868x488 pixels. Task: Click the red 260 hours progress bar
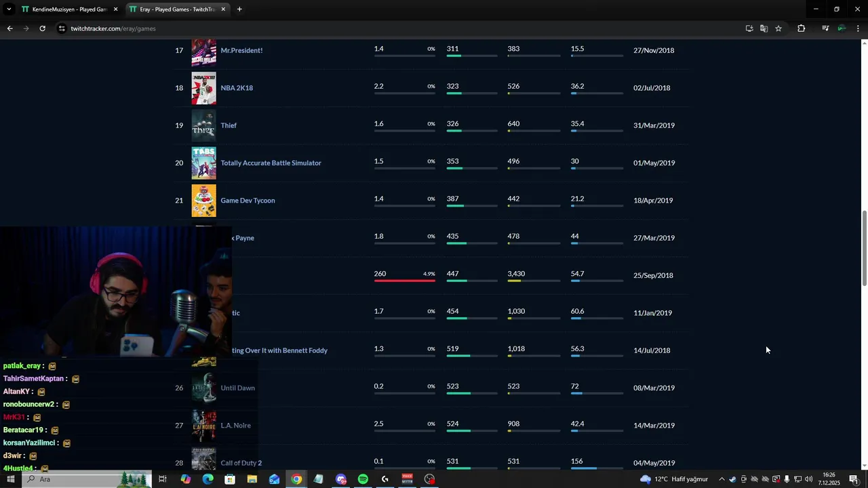tap(404, 281)
